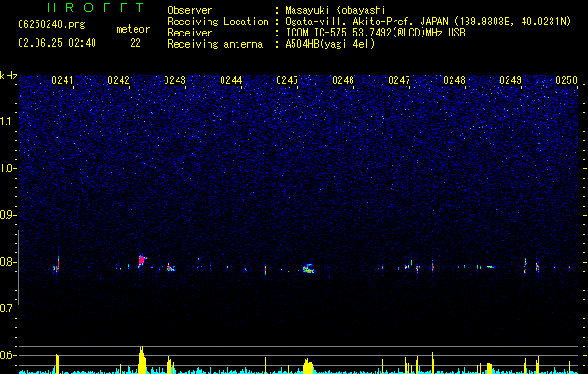
Task: Click the wide yellow intensity peak after 0245
Action: coord(308,367)
